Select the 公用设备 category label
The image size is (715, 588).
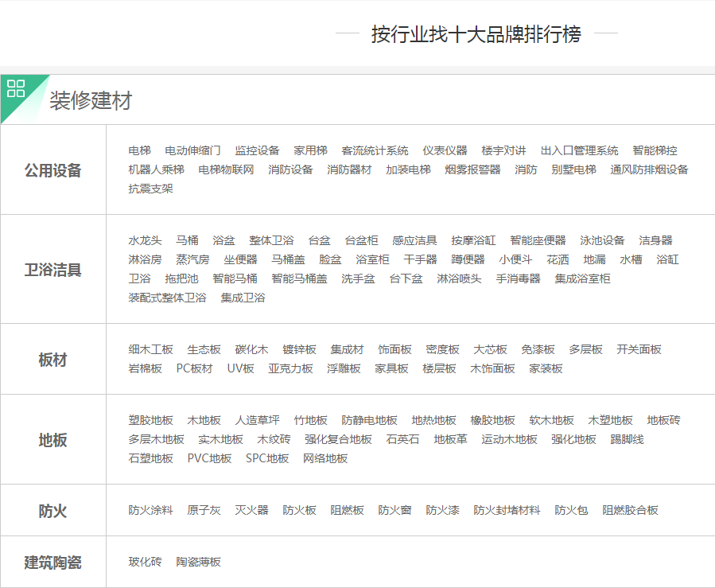click(52, 170)
